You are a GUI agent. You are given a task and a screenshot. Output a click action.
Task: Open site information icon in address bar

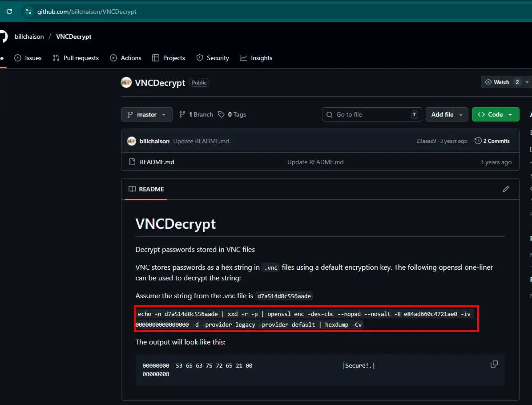click(x=28, y=12)
